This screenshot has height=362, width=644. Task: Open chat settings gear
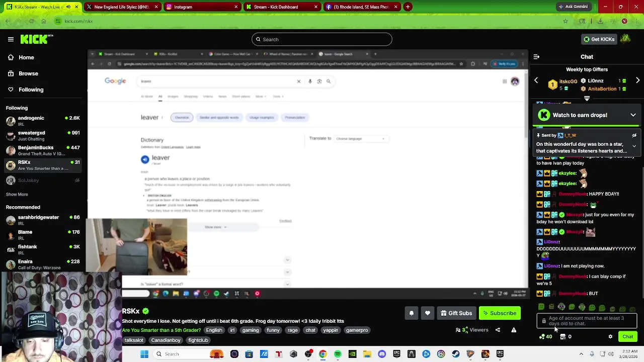(610, 337)
